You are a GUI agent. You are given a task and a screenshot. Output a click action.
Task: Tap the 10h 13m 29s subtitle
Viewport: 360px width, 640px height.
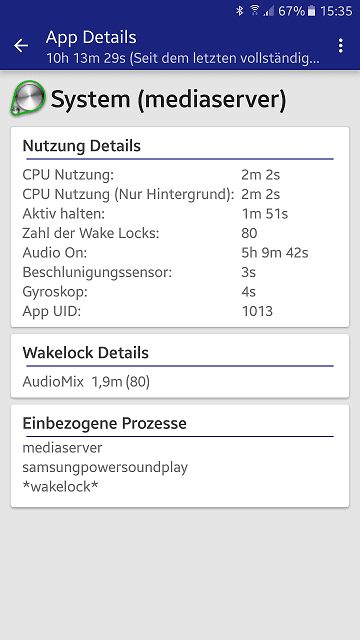click(x=183, y=58)
